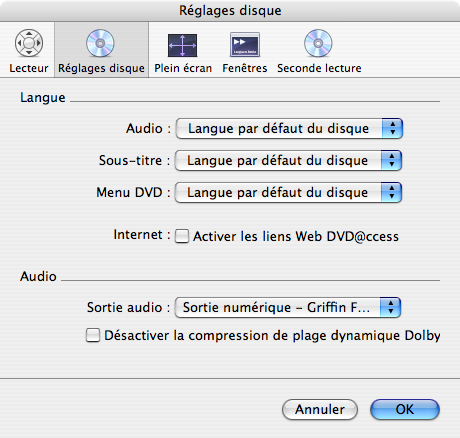Choose a Sortie audio output device
460x438 pixels.
288,307
